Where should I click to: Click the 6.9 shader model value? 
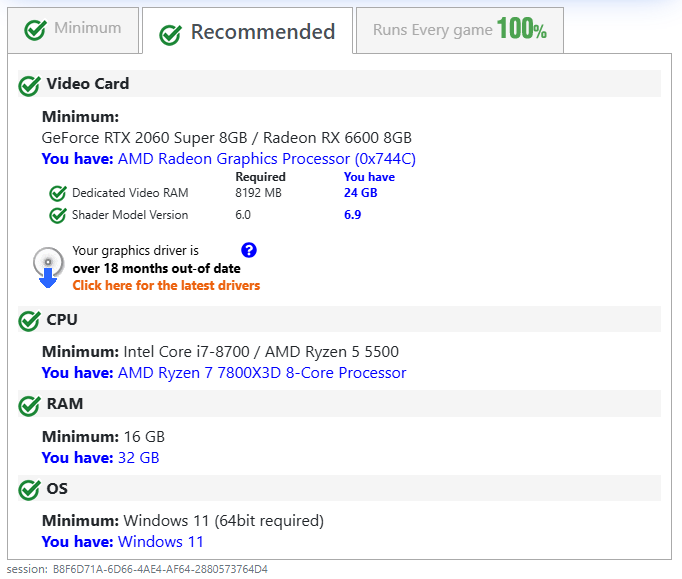[352, 215]
